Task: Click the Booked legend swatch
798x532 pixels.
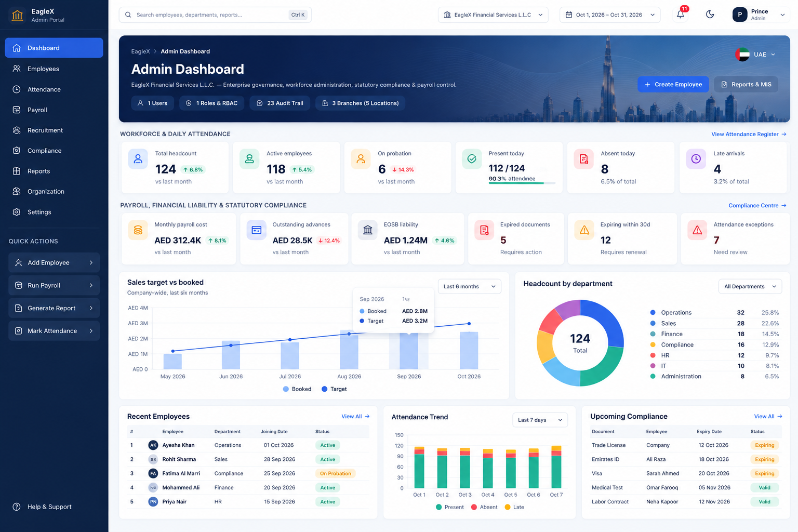Action: tap(286, 389)
